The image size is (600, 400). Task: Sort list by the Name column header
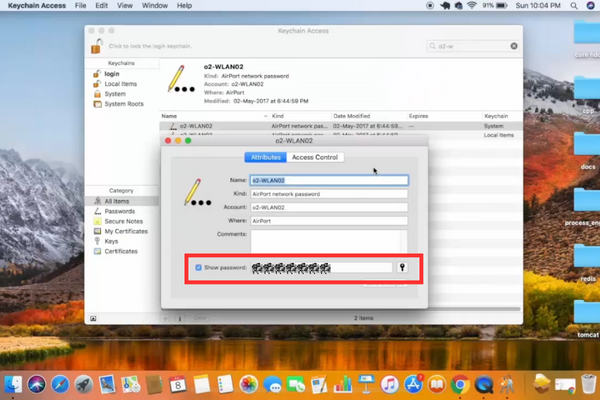(x=214, y=116)
